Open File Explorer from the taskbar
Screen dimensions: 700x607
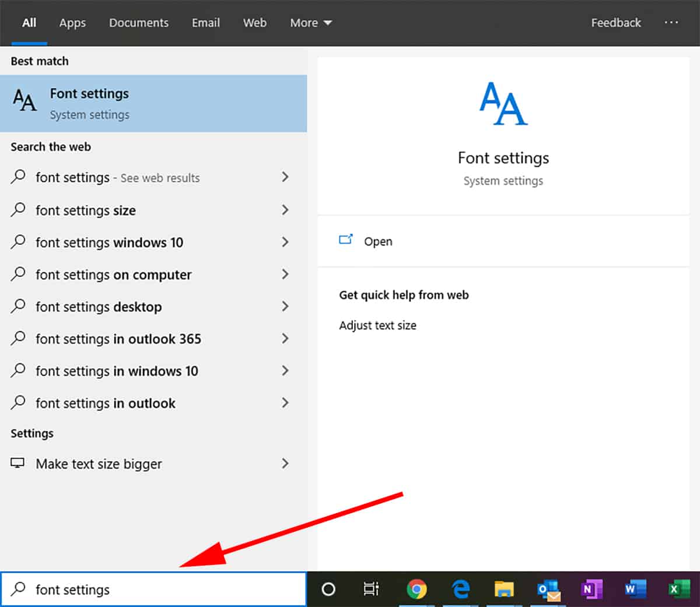click(x=504, y=589)
